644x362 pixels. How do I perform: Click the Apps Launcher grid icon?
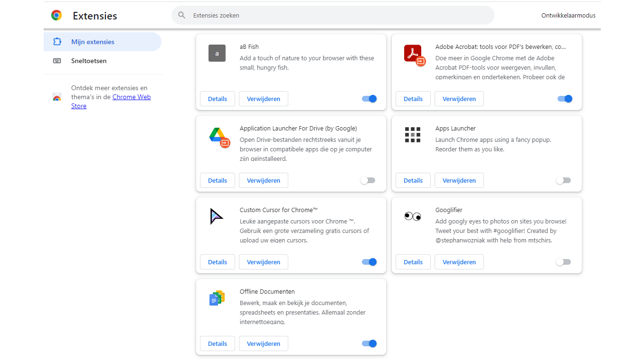(413, 135)
